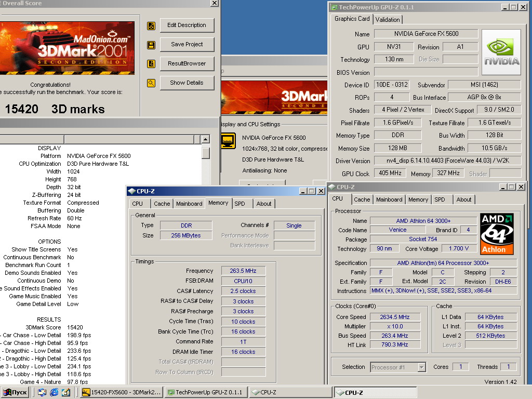Click 'Car Chase - High Detail' 95.9 fps row

click(45, 343)
